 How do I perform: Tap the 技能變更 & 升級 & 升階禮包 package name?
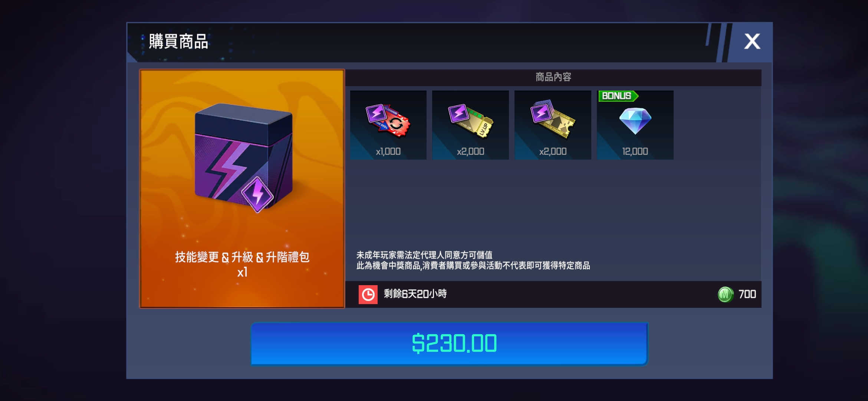(242, 257)
